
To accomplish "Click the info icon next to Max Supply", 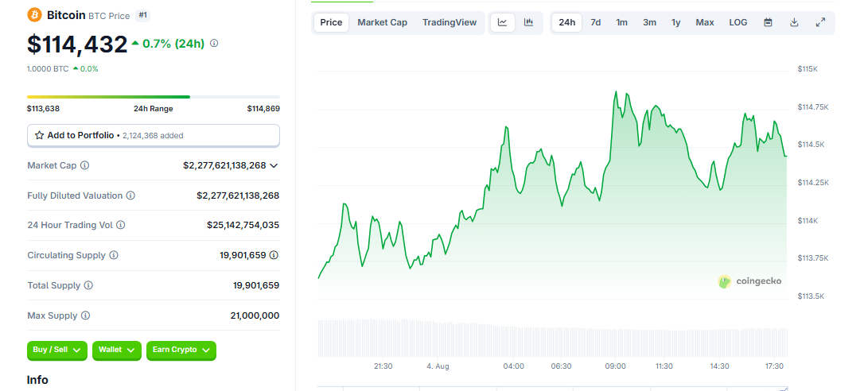I will [85, 316].
